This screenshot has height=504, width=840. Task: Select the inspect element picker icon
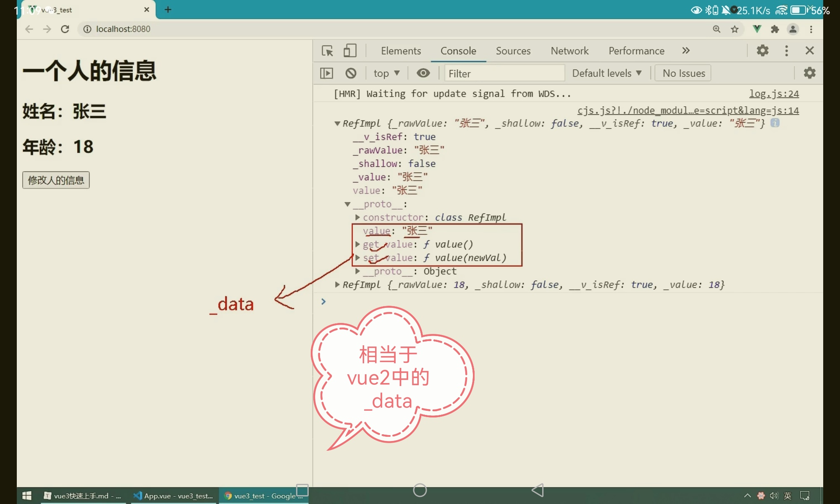[327, 51]
